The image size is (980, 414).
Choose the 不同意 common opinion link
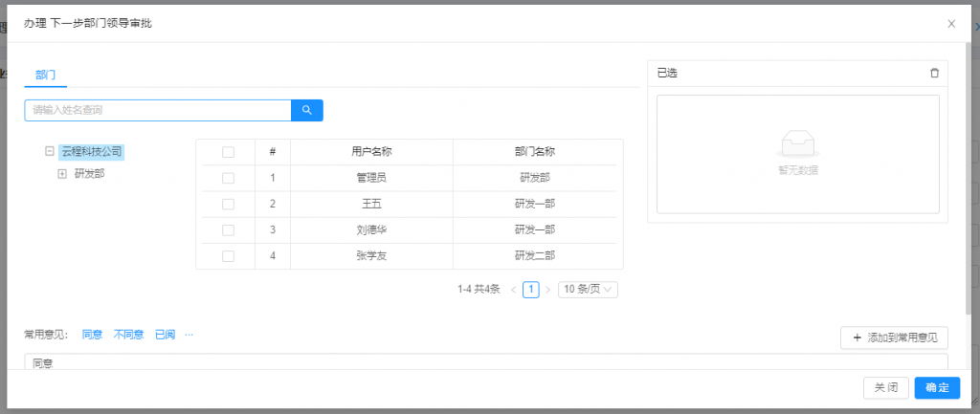coord(128,335)
